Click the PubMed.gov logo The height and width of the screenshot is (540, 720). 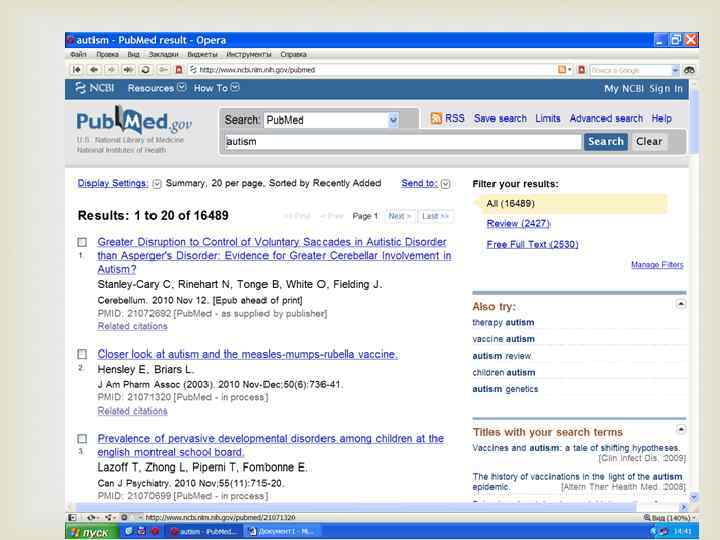[134, 120]
